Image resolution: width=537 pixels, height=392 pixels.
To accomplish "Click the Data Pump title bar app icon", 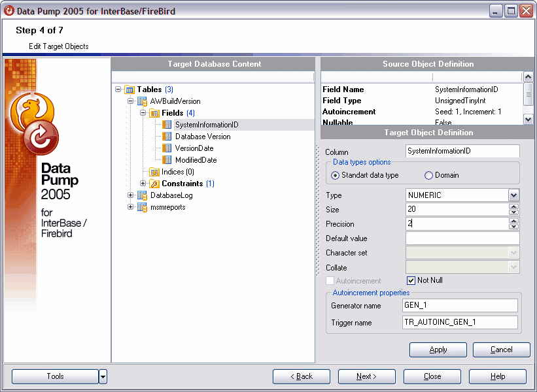I will [x=9, y=11].
